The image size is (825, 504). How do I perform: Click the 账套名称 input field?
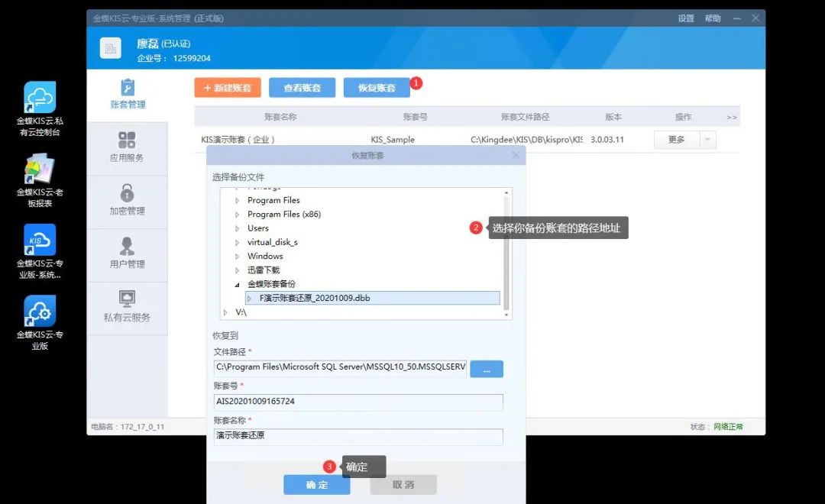[x=358, y=437]
